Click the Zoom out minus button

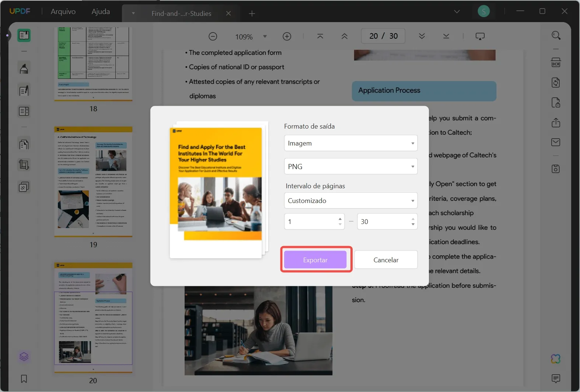pos(213,36)
